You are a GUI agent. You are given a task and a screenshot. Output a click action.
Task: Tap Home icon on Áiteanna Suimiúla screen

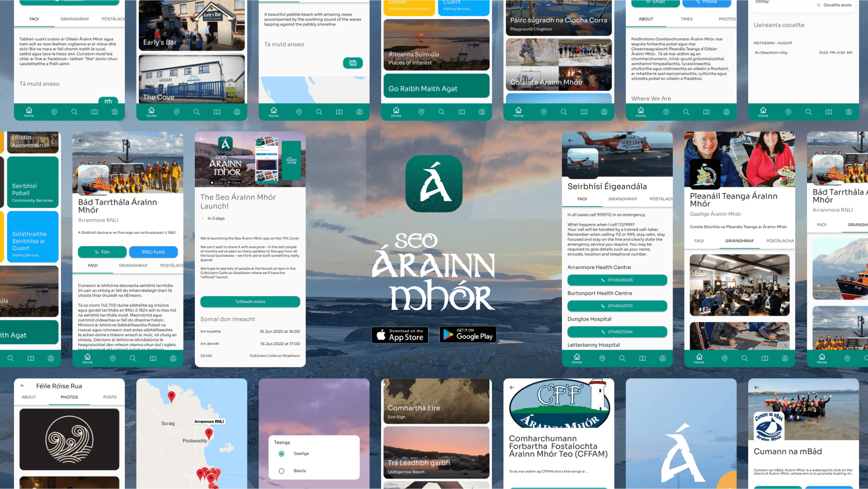tap(396, 112)
